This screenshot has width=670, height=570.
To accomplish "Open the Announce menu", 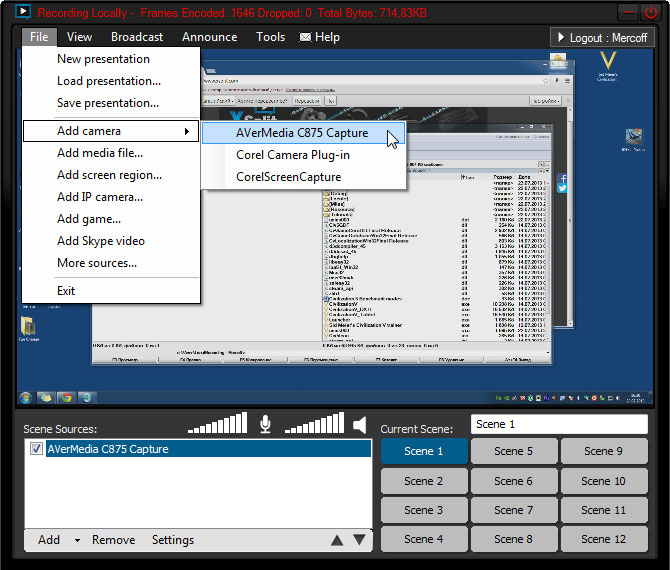I will pyautogui.click(x=209, y=37).
